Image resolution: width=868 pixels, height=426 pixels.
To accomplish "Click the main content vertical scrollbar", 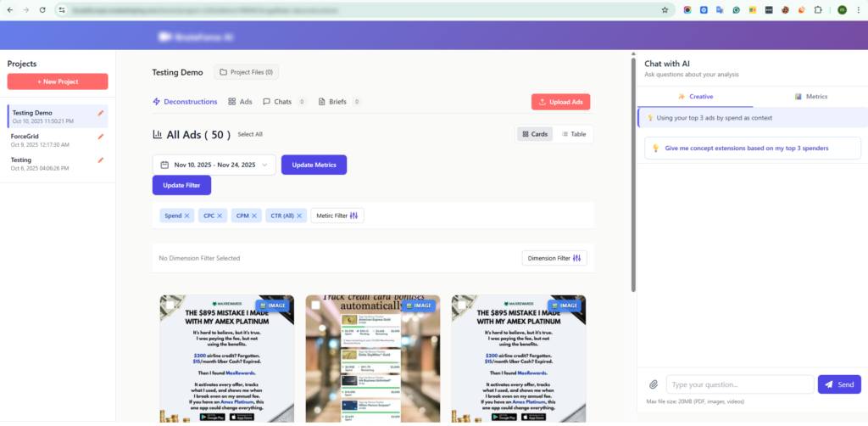I will click(632, 170).
